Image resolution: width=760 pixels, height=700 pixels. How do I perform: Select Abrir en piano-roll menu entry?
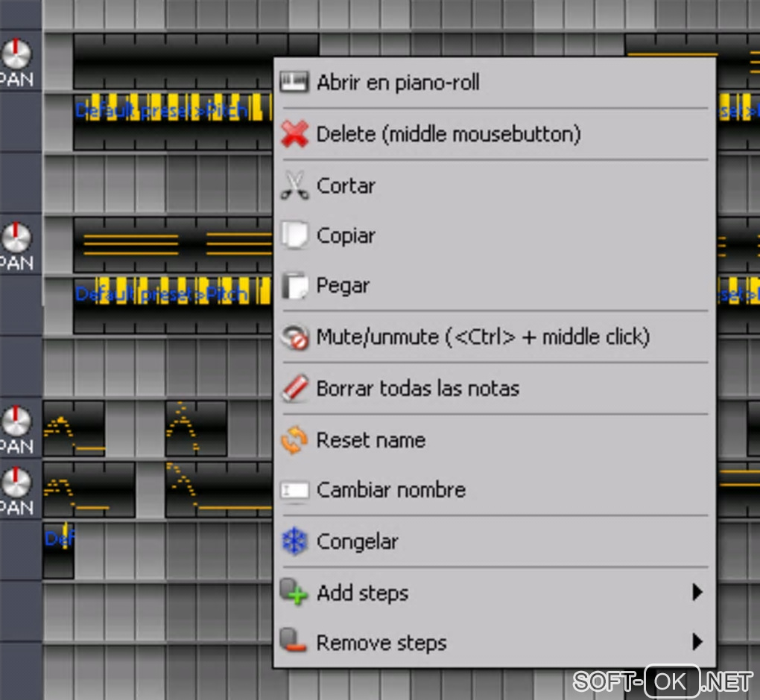click(x=495, y=82)
